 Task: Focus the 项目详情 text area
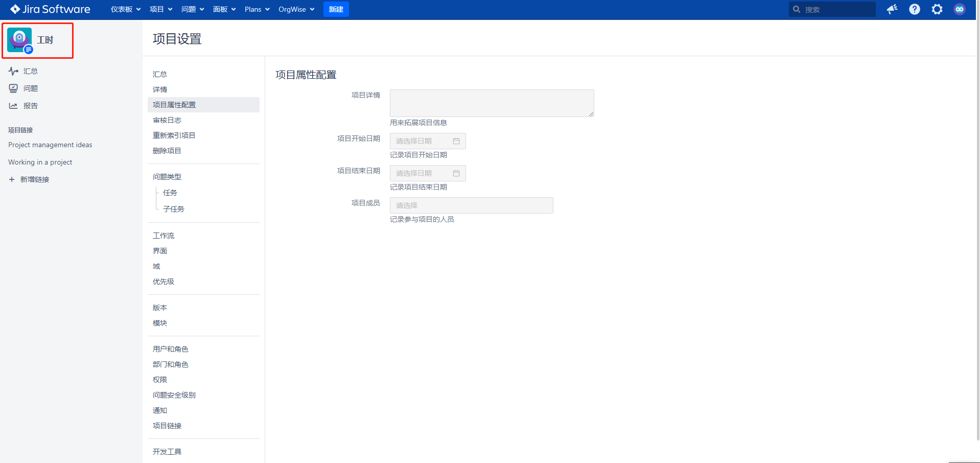pyautogui.click(x=492, y=103)
